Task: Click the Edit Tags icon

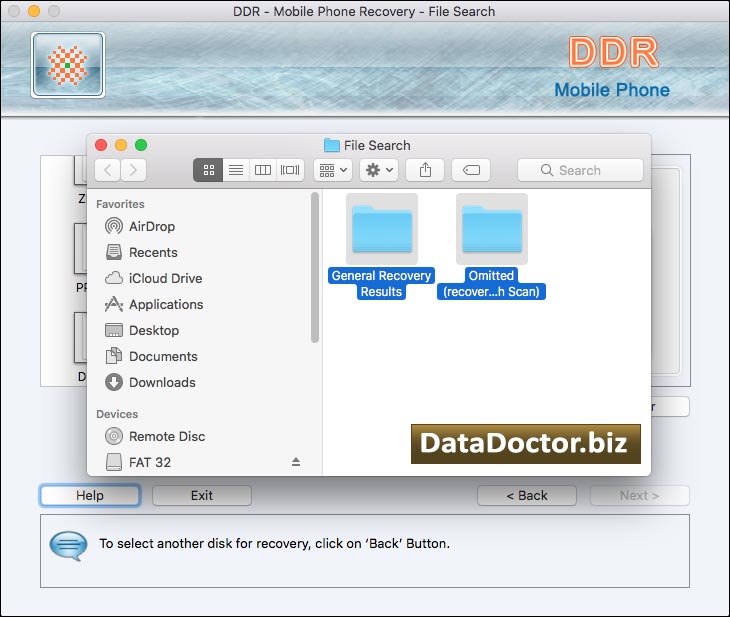Action: click(x=470, y=170)
